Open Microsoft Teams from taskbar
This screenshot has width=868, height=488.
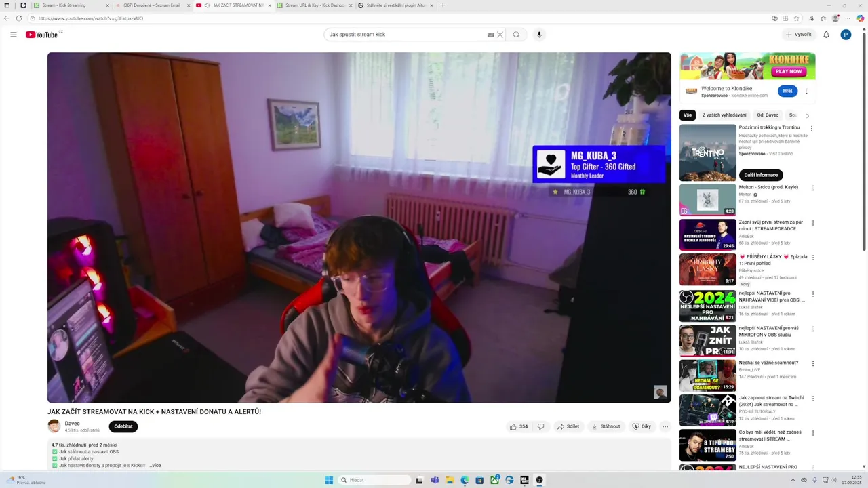pos(435,480)
